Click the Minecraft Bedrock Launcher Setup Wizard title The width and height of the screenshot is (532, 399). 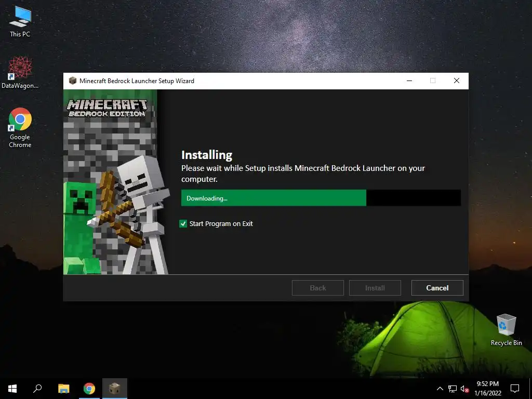(137, 81)
